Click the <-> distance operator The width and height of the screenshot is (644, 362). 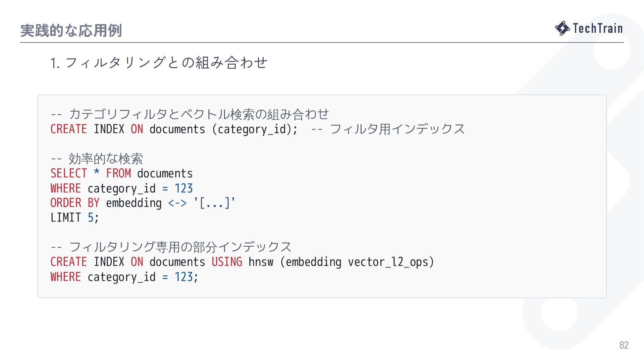pyautogui.click(x=177, y=203)
